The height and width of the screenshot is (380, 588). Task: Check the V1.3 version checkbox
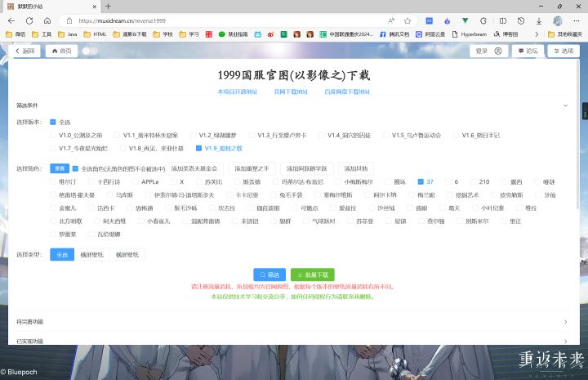(x=252, y=135)
